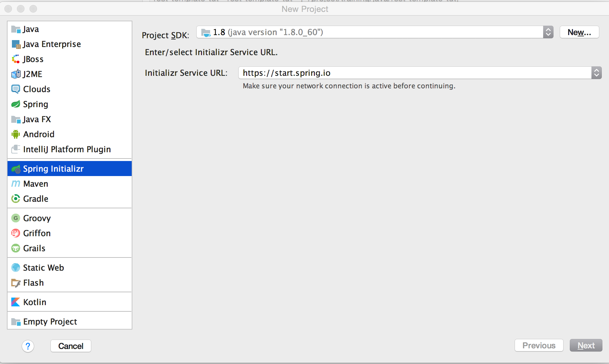Open the Initializr Service URL dropdown arrows
Screen dimensions: 609x364
[596, 73]
